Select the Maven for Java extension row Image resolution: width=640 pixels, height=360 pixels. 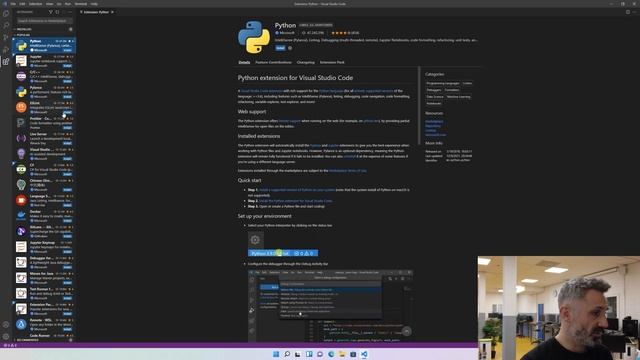[x=44, y=278]
